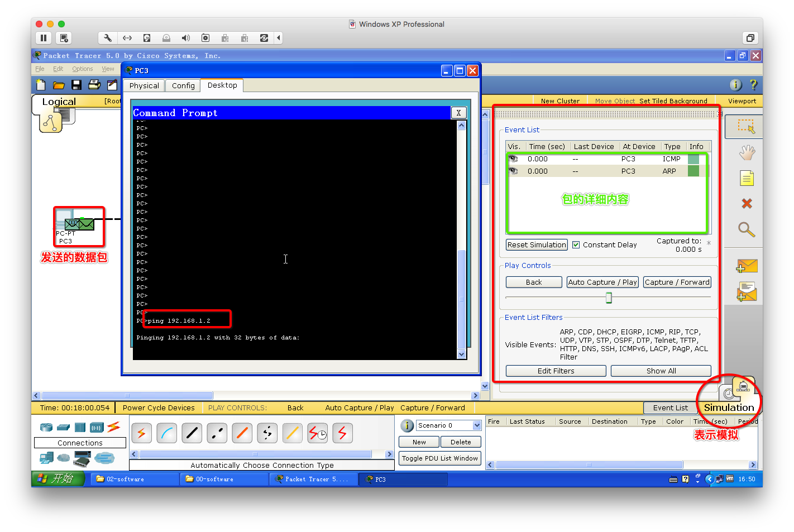
Task: Open the Options menu
Action: 82,69
